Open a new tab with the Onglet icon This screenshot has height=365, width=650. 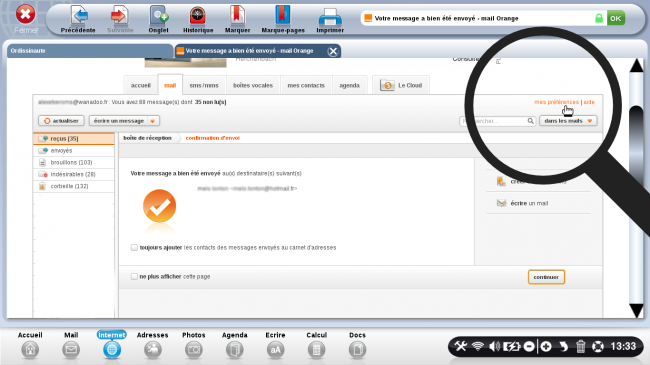159,15
